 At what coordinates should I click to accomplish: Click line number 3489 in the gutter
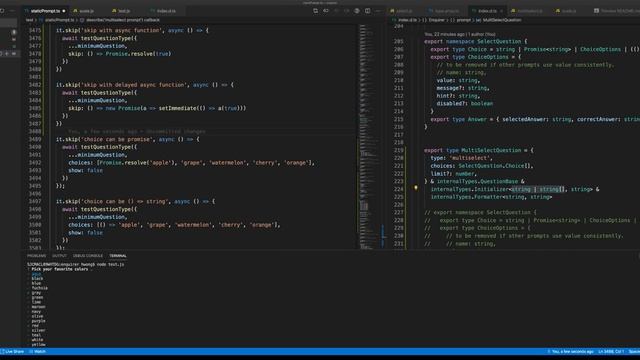click(35, 139)
